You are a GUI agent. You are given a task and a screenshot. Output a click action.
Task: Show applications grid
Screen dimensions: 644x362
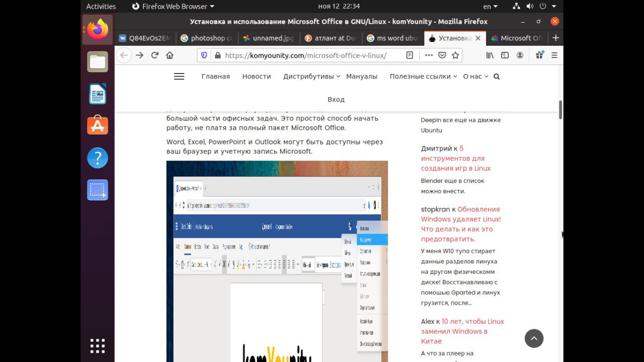(x=98, y=346)
